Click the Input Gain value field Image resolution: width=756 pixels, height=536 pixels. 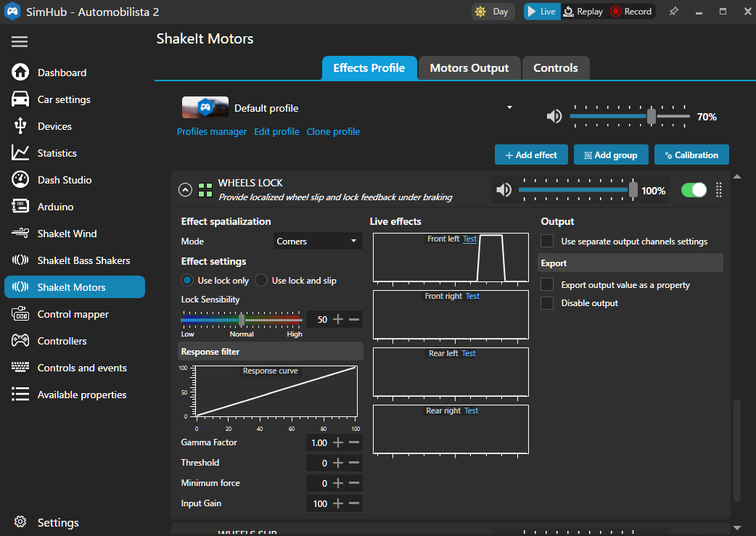(319, 503)
